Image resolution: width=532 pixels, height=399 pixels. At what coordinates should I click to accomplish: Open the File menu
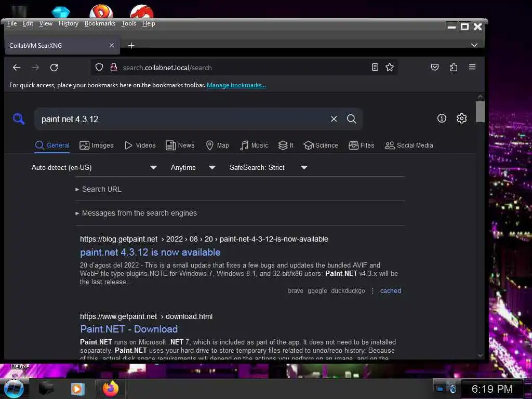pyautogui.click(x=12, y=23)
